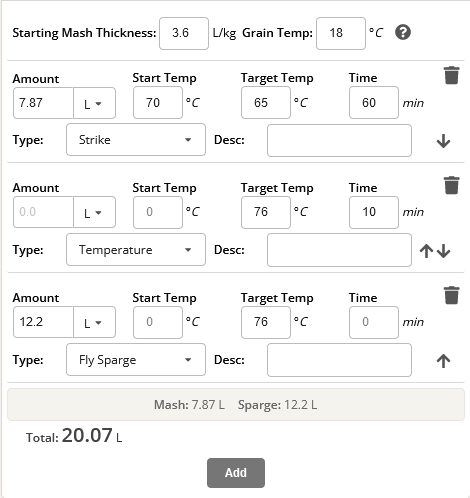Open the Type dropdown showing Fly Sparge

pyautogui.click(x=136, y=360)
